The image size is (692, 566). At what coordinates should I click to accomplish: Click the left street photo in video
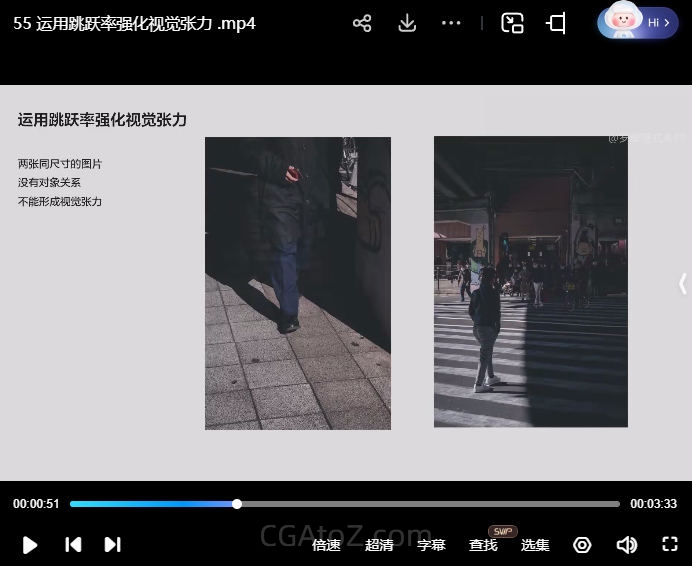(x=298, y=283)
